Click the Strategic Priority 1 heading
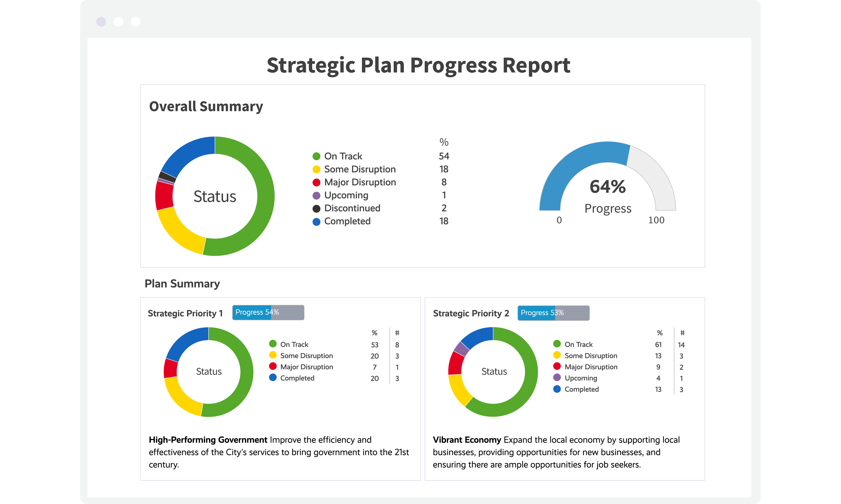This screenshot has height=504, width=841. [185, 313]
